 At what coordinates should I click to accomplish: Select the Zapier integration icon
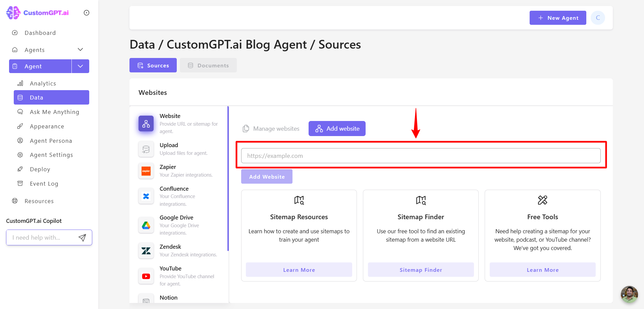[146, 171]
